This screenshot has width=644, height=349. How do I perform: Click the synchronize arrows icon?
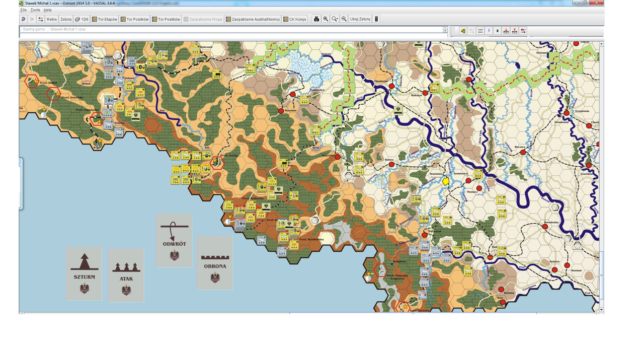coord(480,31)
